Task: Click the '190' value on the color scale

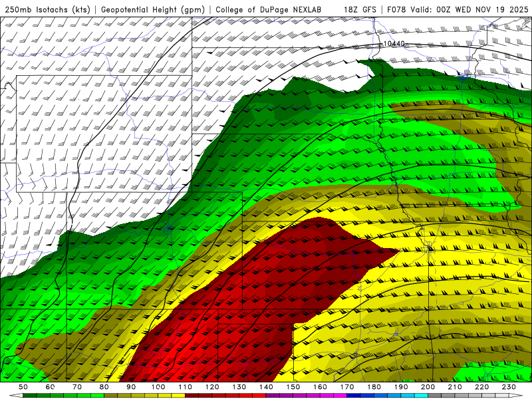Action: 402,387
